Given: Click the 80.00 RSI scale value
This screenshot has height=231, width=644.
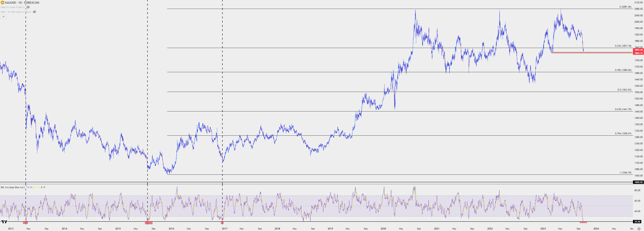Looking at the screenshot, I should [637, 190].
